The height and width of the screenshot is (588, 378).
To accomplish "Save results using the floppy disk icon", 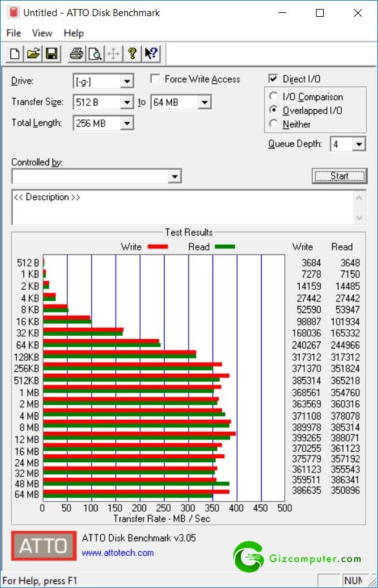I will (52, 54).
